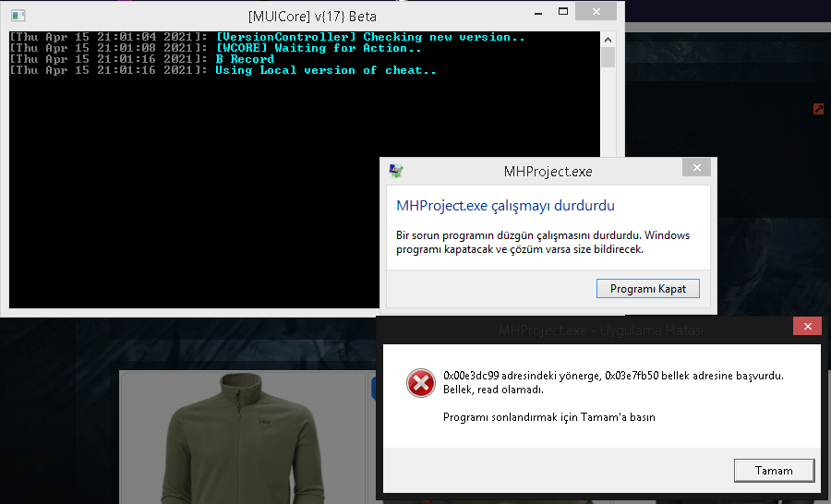Click the 'Bellek, read olamadı.' message text
This screenshot has height=504, width=831.
click(x=493, y=390)
